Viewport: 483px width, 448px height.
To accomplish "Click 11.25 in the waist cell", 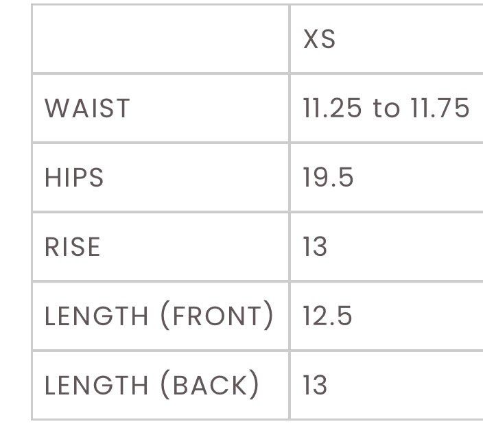I will (x=332, y=108).
